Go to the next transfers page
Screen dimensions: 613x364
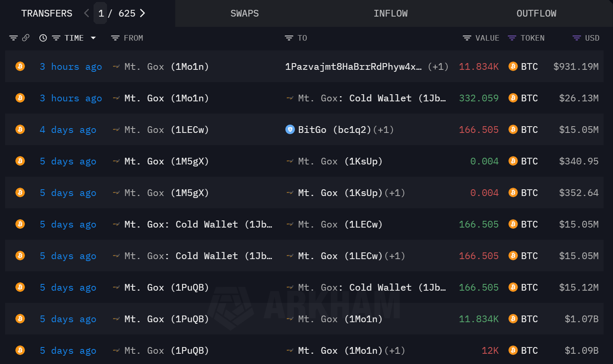[x=142, y=13]
